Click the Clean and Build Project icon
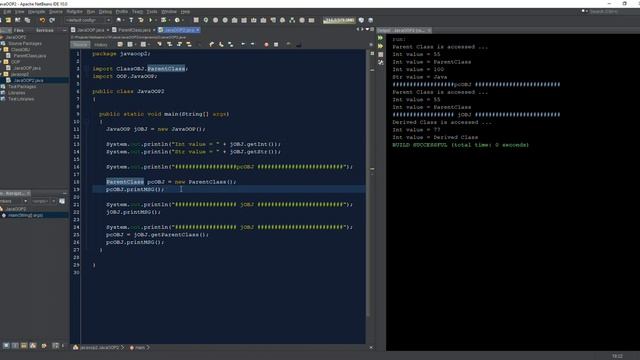The image size is (640, 360). [x=141, y=20]
